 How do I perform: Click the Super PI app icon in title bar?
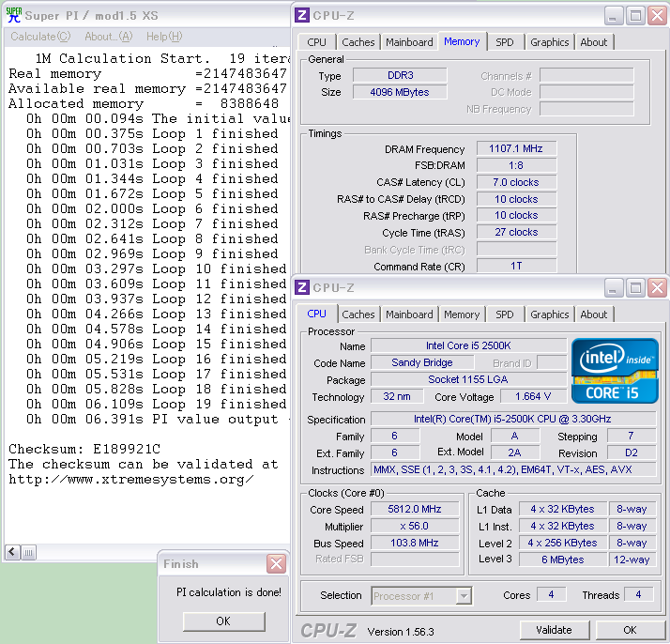14,15
